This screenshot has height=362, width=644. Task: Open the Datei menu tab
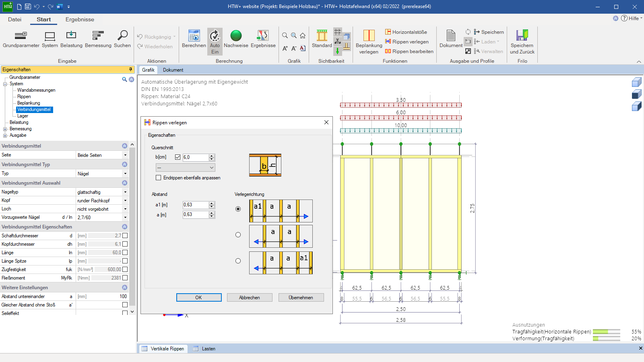coord(14,19)
